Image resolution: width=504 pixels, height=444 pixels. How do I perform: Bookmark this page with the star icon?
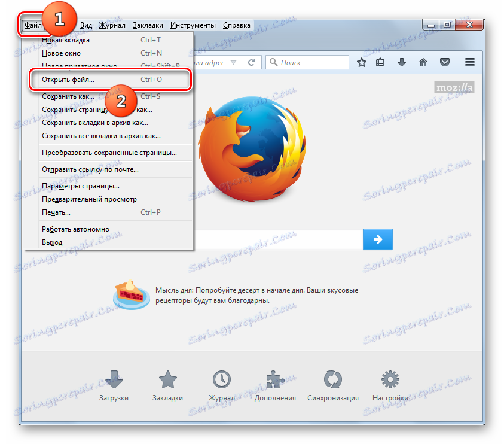[362, 62]
